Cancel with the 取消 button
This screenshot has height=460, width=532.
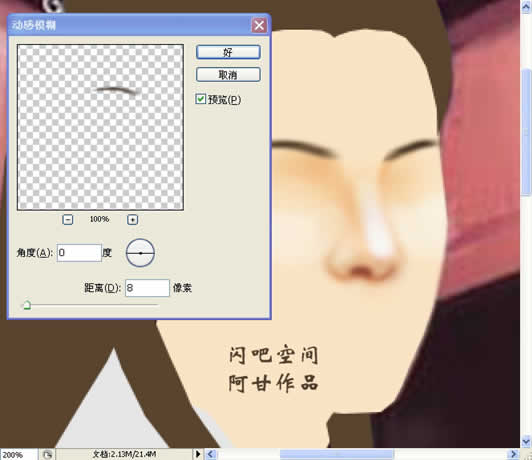click(x=228, y=75)
